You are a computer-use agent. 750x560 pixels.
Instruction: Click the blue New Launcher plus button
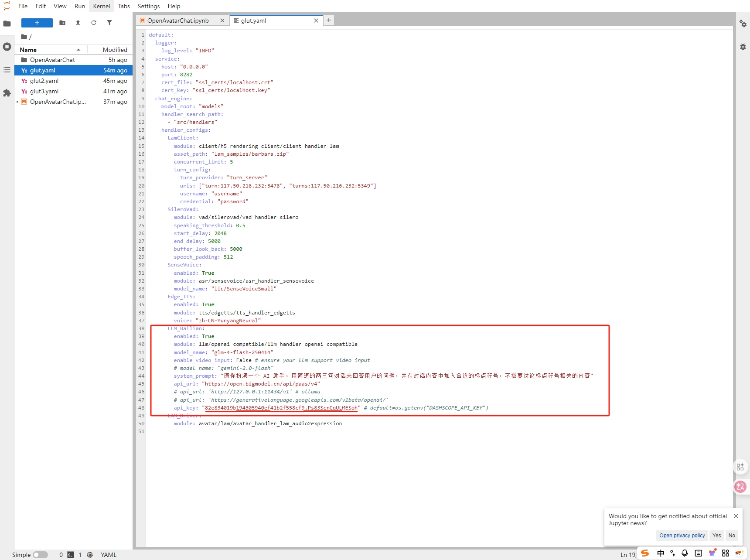(37, 23)
